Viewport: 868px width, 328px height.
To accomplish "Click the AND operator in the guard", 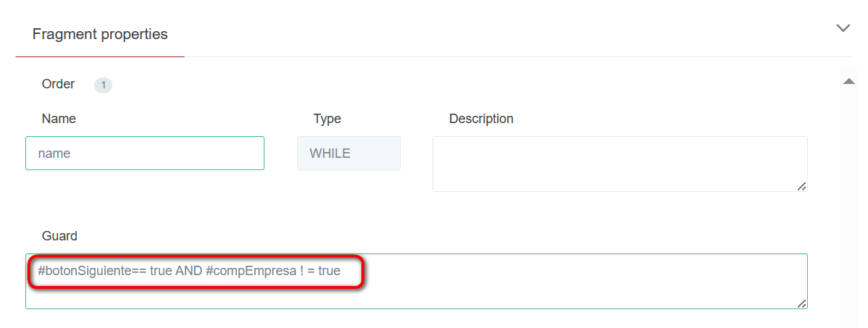I will point(188,271).
